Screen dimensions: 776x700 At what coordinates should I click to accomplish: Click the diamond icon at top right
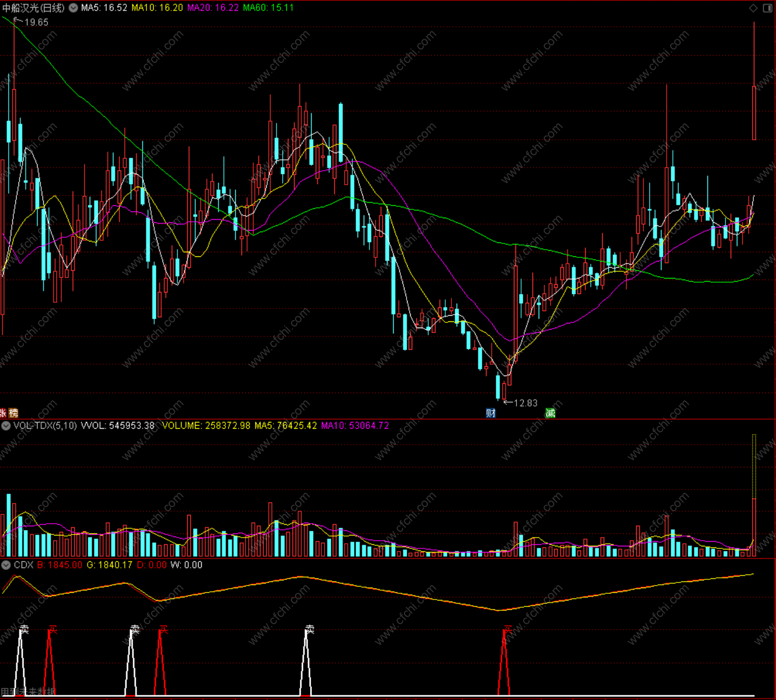point(753,8)
